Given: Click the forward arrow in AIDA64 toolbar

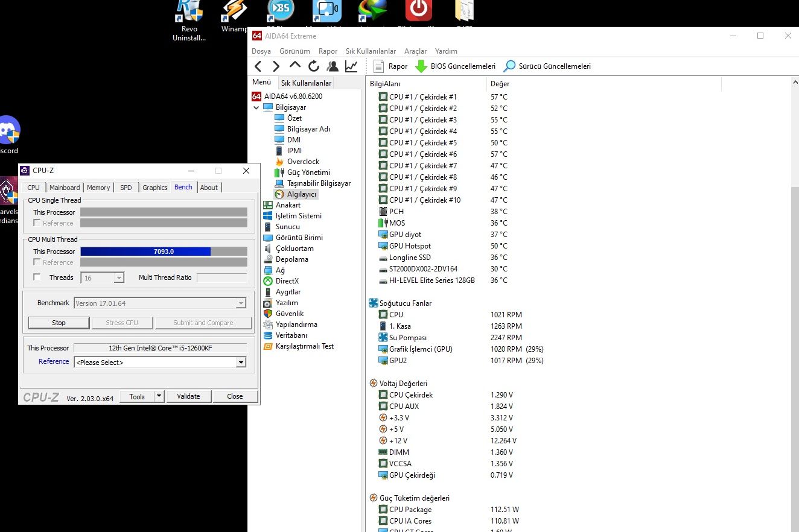Looking at the screenshot, I should coord(276,66).
